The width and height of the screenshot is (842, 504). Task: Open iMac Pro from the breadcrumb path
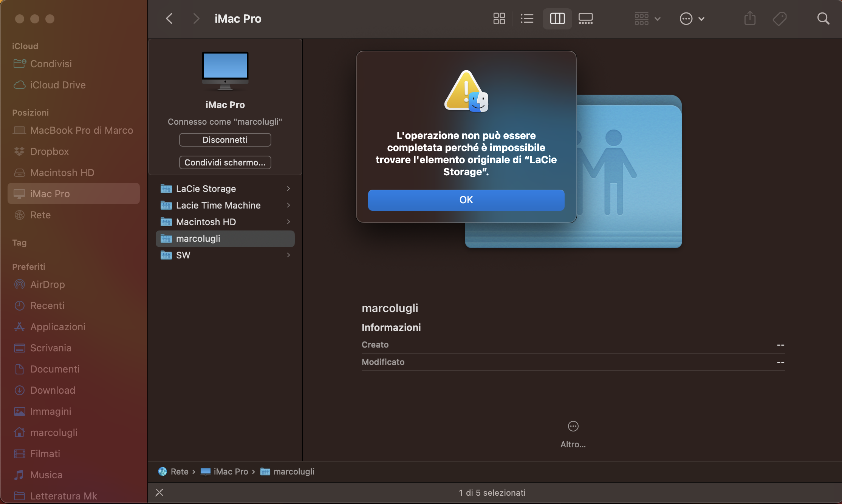(x=231, y=472)
